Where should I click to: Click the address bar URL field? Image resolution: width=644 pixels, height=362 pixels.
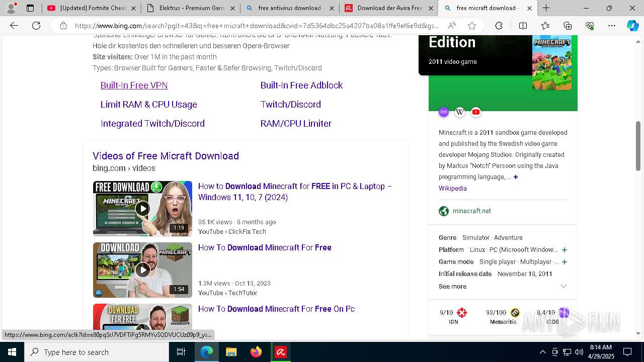pyautogui.click(x=257, y=26)
